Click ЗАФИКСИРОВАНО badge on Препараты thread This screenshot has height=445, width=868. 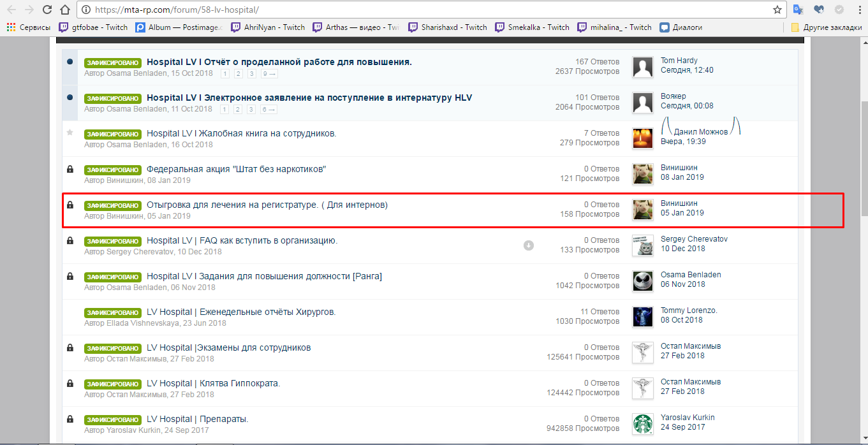(112, 419)
